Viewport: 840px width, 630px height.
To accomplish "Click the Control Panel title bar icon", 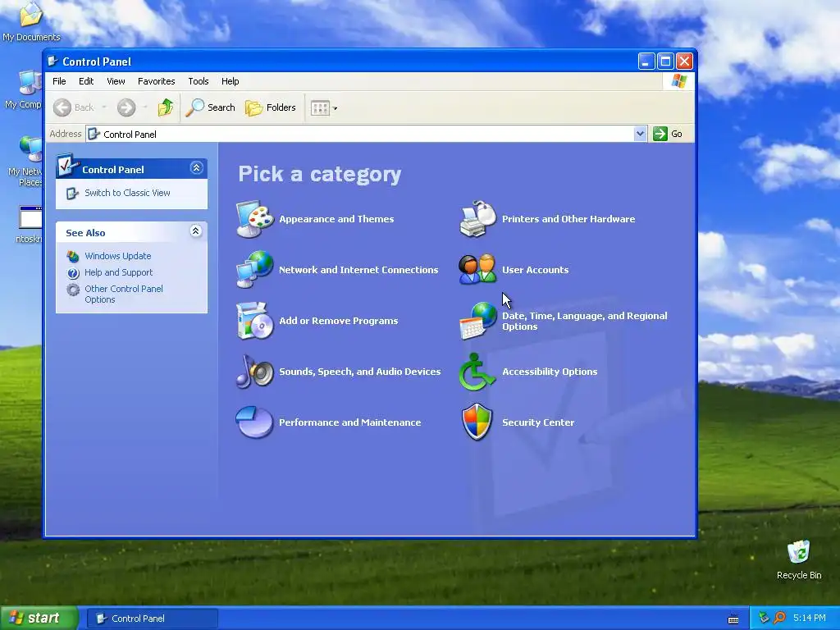I will point(52,61).
